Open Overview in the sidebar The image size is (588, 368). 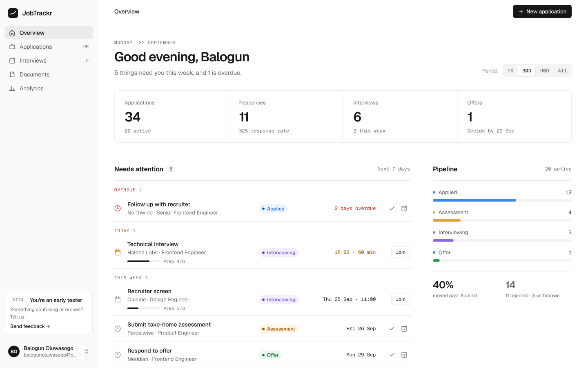tap(49, 33)
